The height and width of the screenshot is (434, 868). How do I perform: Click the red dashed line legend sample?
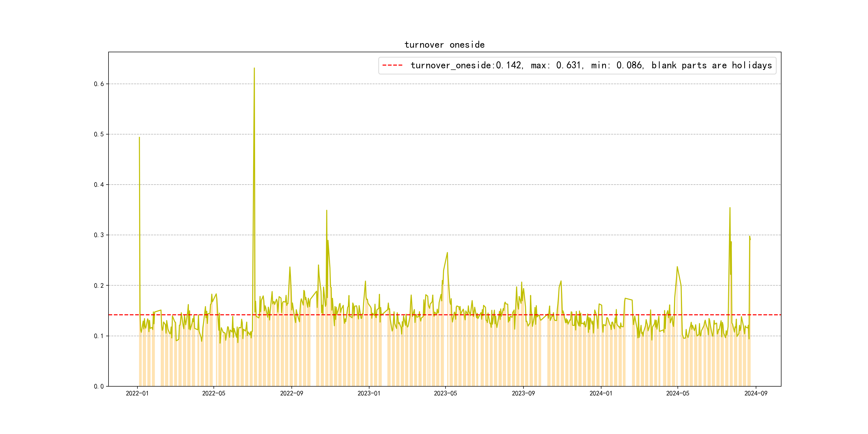point(392,65)
